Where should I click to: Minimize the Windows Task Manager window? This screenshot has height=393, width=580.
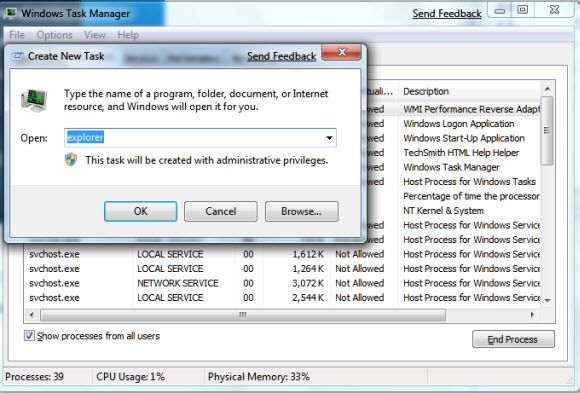[x=500, y=11]
